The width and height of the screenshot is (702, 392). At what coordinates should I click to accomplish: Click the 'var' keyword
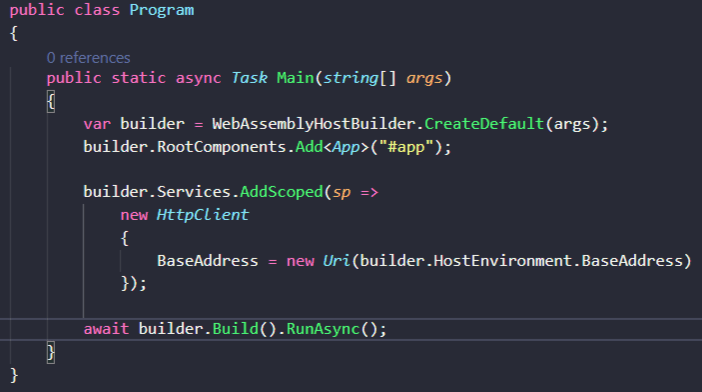97,124
